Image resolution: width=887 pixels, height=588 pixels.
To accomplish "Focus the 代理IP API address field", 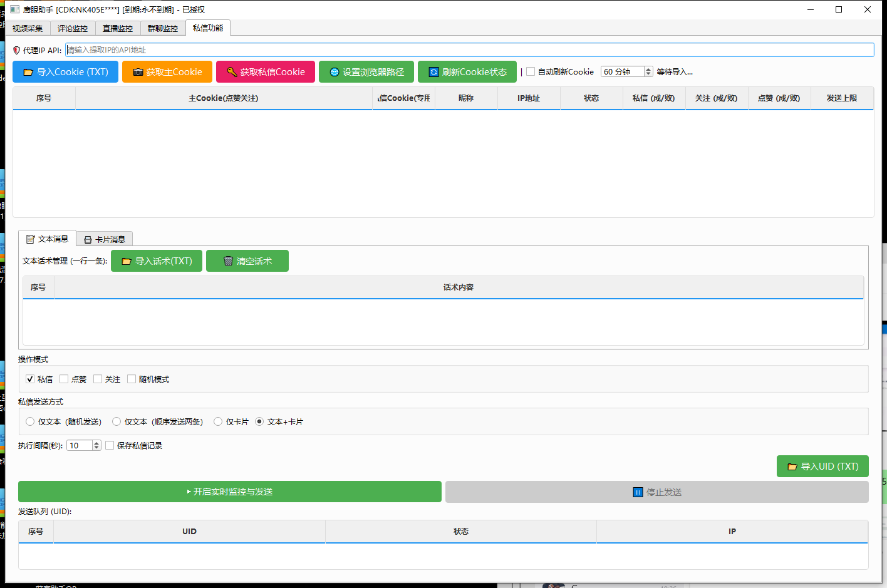I will pos(470,50).
